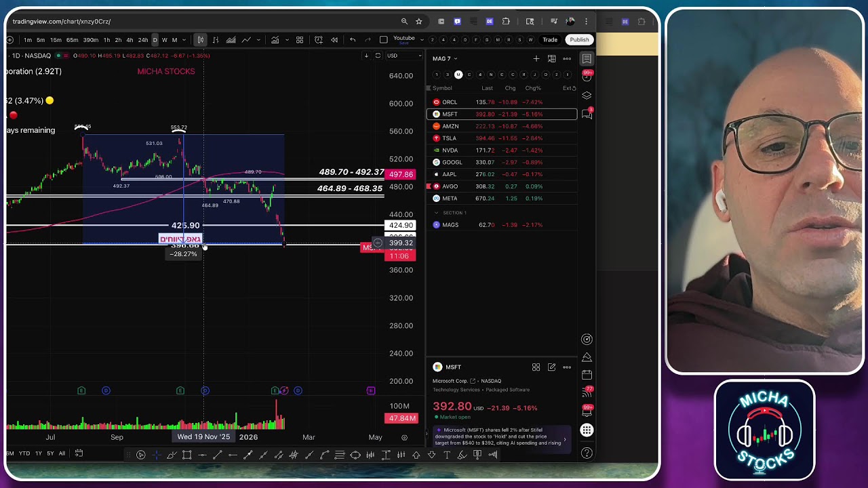Open the watchlist panel from right sidebar

pos(587,59)
